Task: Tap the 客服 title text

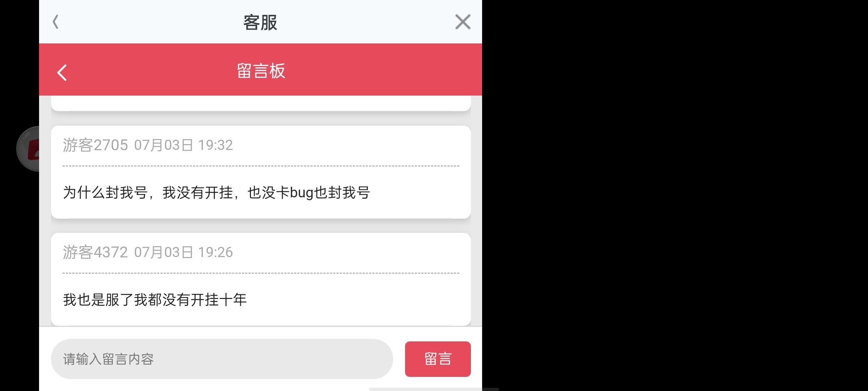Action: point(260,22)
